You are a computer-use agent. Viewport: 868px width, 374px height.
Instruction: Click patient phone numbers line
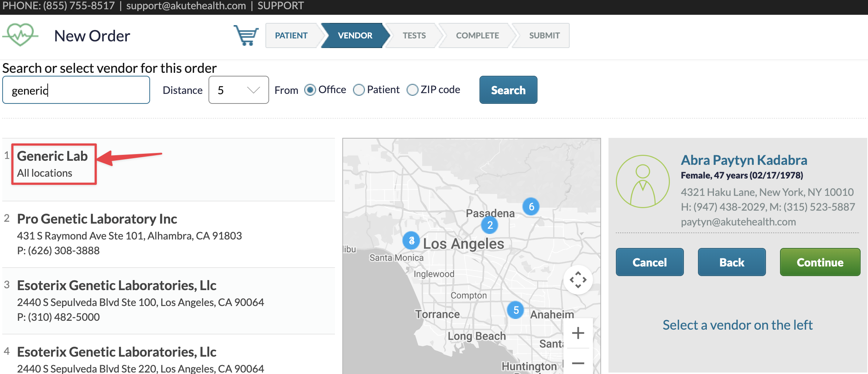(x=768, y=207)
